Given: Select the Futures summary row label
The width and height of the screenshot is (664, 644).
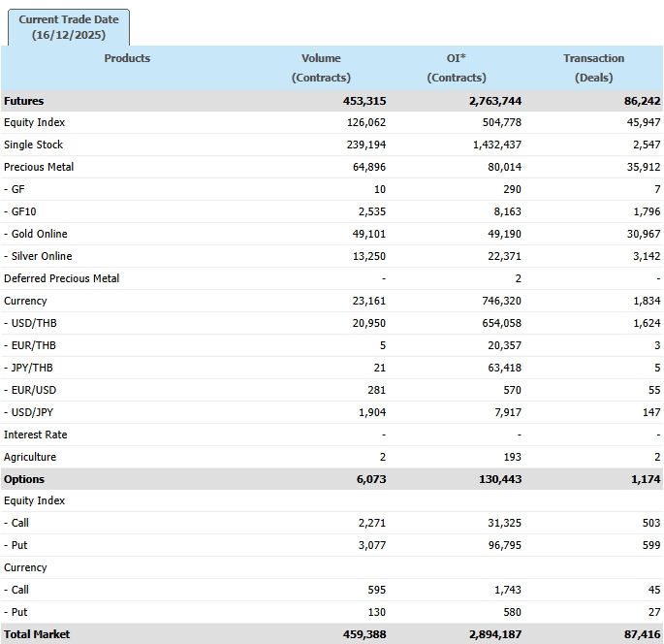Looking at the screenshot, I should pyautogui.click(x=24, y=101).
